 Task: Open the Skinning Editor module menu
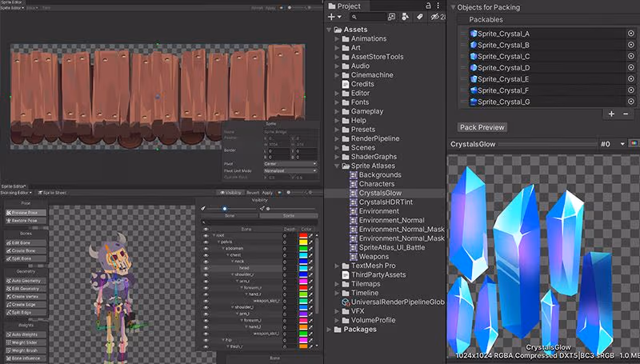click(x=16, y=192)
